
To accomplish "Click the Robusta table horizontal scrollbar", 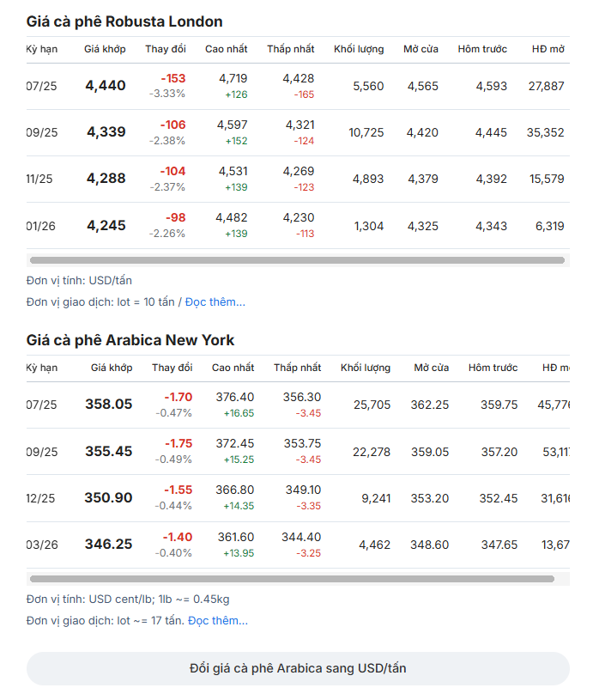I will pyautogui.click(x=297, y=259).
